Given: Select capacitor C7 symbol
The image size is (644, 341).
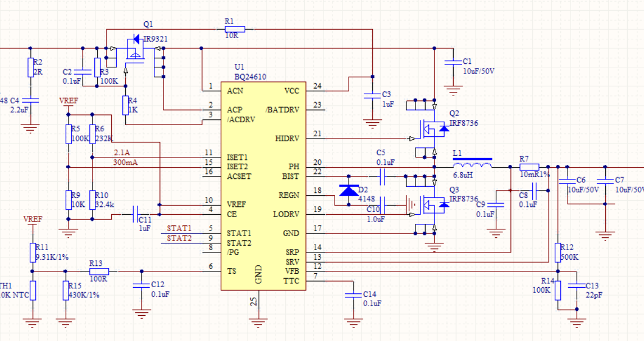Looking at the screenshot, I should (x=605, y=181).
